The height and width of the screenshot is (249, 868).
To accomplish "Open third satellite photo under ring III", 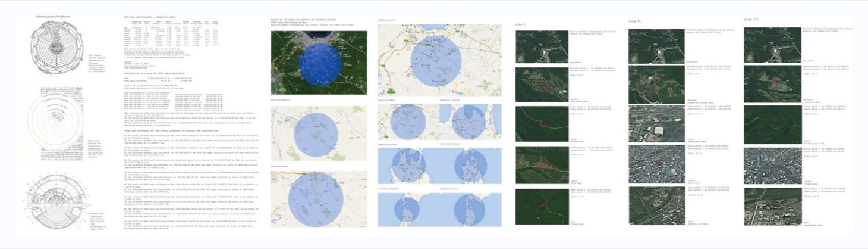I will [x=772, y=123].
